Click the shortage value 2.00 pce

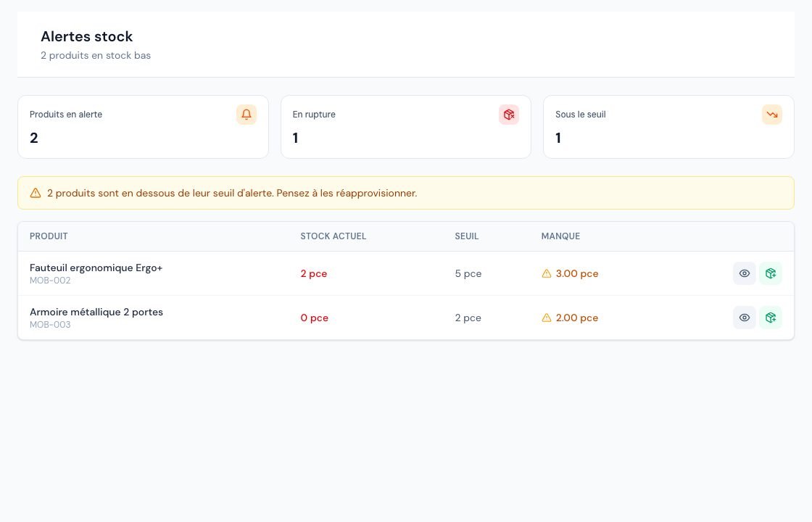point(577,318)
